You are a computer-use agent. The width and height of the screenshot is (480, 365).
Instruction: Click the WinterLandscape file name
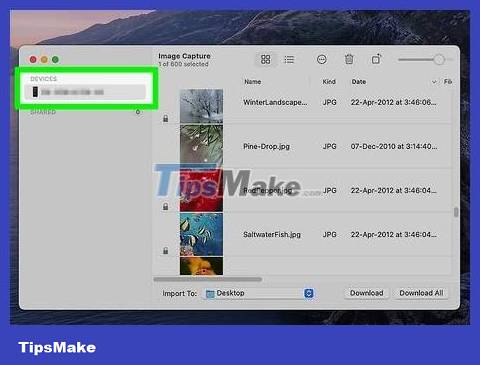(275, 102)
